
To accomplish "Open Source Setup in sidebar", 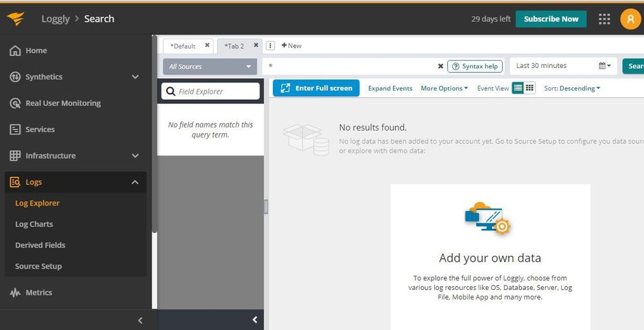I will [39, 266].
